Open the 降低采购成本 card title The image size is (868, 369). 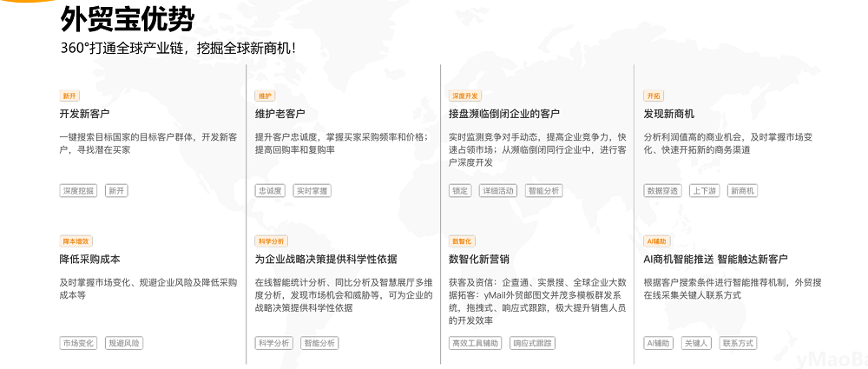(x=89, y=260)
